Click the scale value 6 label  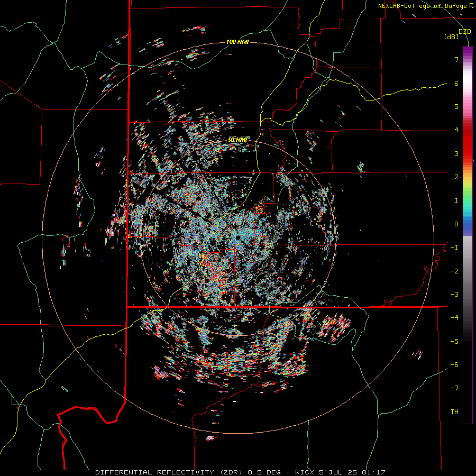click(x=456, y=83)
